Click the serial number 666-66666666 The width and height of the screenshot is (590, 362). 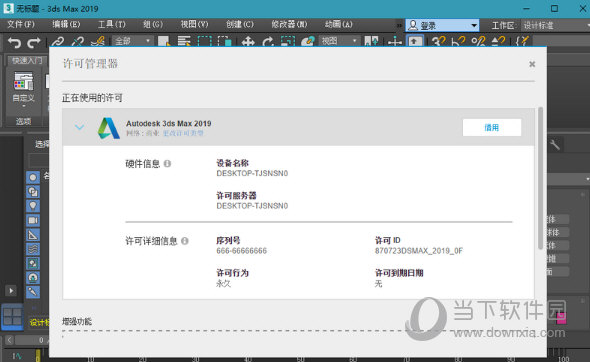(242, 251)
